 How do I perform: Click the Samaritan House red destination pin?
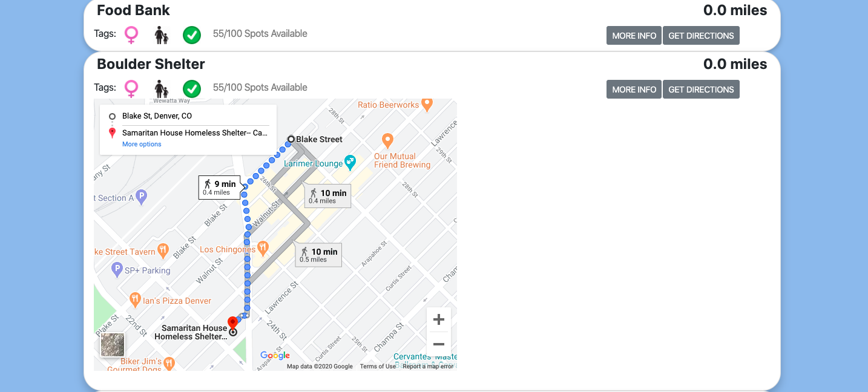232,322
